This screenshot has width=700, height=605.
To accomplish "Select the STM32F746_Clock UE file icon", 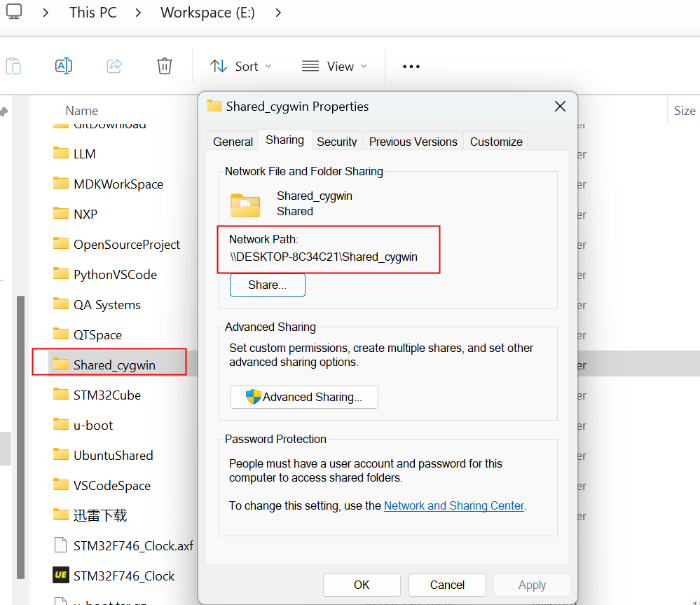I will pyautogui.click(x=61, y=576).
